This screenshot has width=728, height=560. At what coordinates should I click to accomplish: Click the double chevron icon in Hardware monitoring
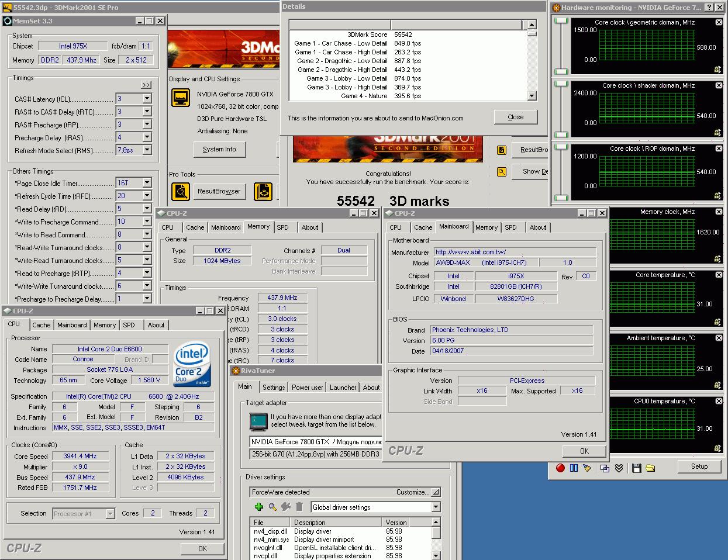tap(619, 468)
